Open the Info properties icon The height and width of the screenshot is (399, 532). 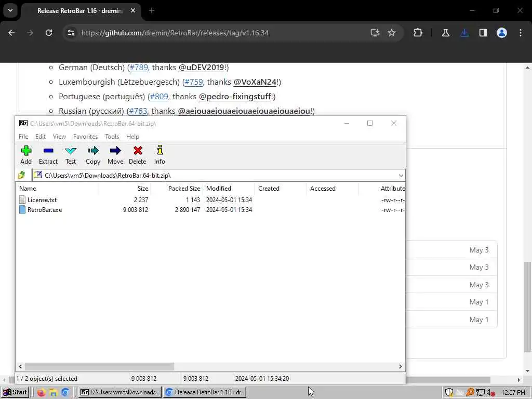coord(159,155)
